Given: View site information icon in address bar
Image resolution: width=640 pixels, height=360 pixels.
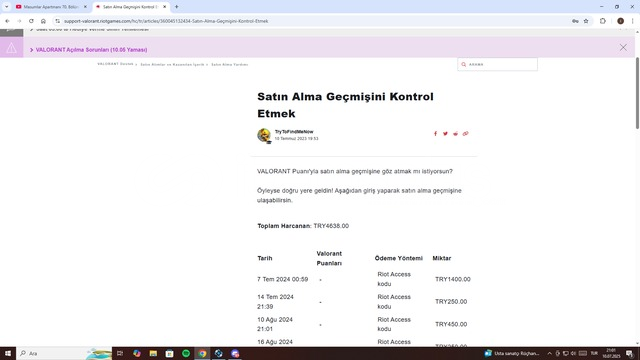Looking at the screenshot, I should tap(58, 21).
